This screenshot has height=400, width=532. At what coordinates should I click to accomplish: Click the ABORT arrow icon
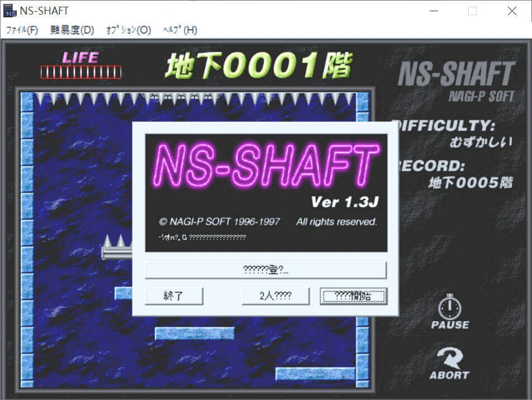tap(450, 358)
